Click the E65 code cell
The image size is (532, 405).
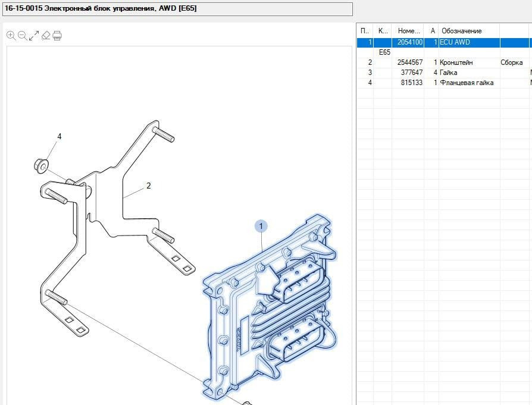(x=384, y=52)
